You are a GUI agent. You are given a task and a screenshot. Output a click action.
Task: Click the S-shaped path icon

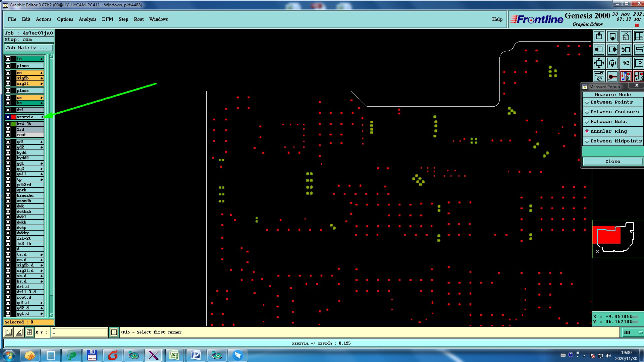(639, 50)
